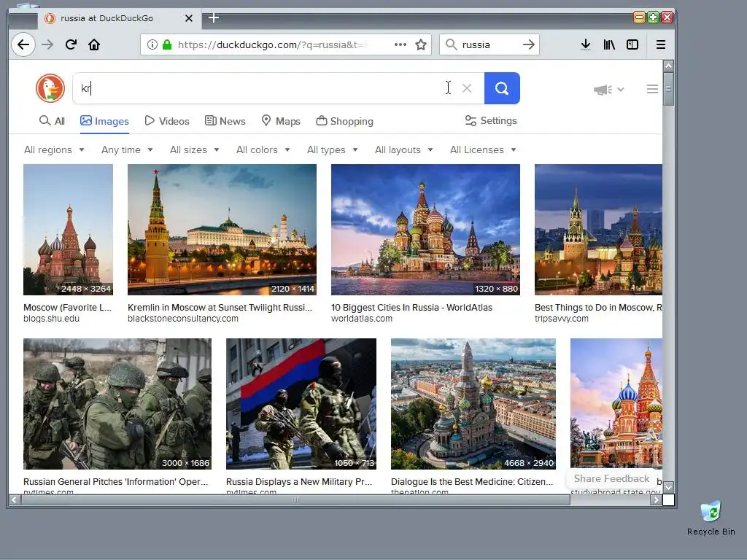Clear the DuckDuckGo search field with X

tap(467, 88)
